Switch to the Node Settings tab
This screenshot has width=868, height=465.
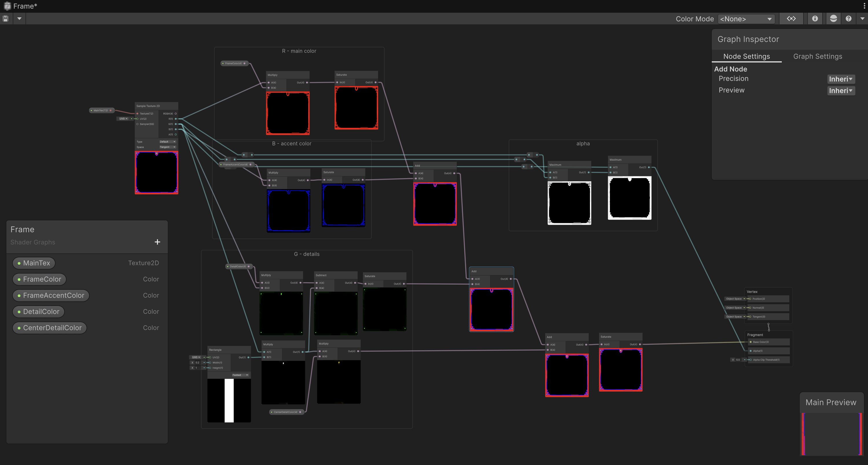(x=746, y=56)
